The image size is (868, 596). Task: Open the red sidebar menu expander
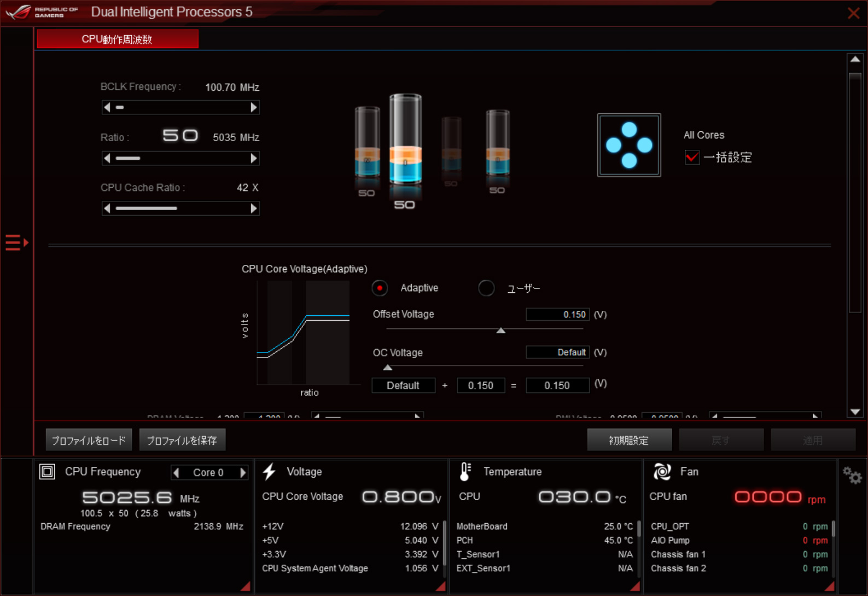click(16, 242)
